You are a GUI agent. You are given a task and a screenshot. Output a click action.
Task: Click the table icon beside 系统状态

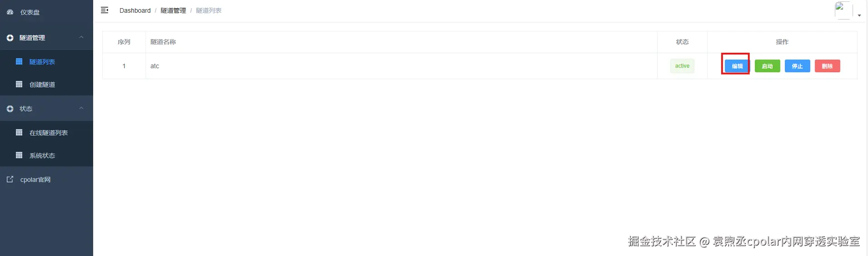[x=19, y=155]
